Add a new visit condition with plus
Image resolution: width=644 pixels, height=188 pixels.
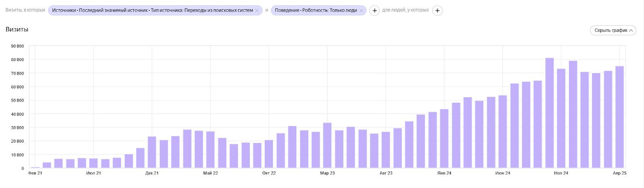[374, 10]
